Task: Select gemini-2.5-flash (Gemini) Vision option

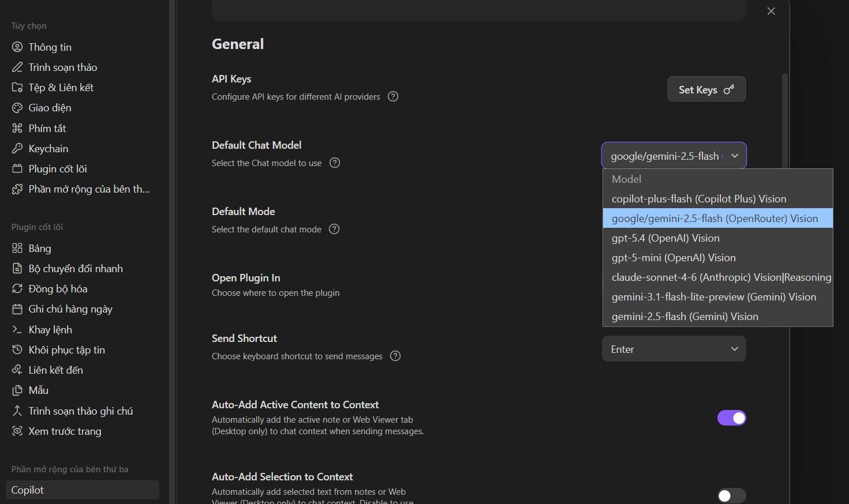Action: pyautogui.click(x=718, y=316)
